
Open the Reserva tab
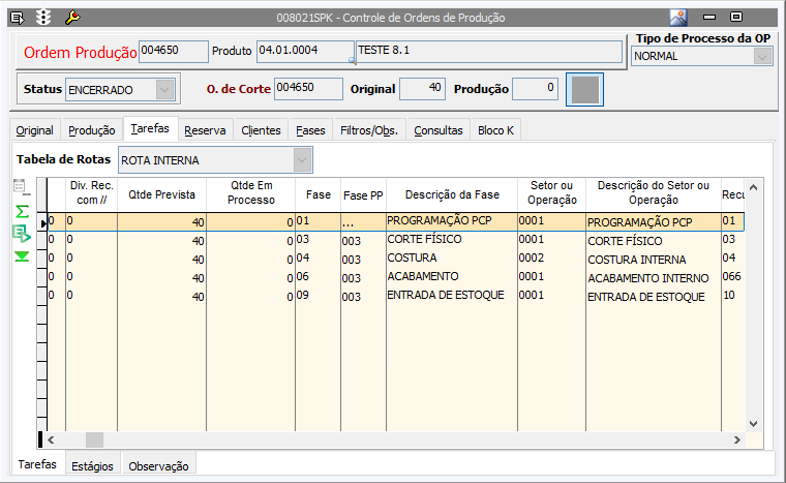(205, 131)
